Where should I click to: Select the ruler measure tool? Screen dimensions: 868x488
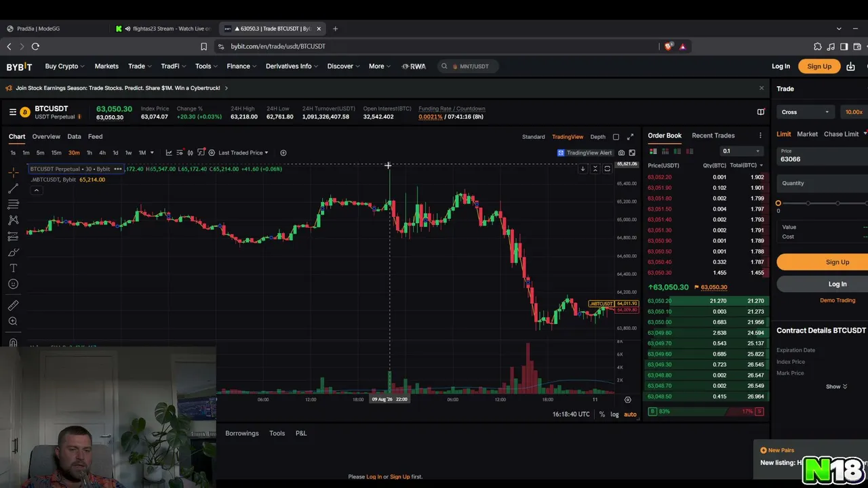pos(13,306)
